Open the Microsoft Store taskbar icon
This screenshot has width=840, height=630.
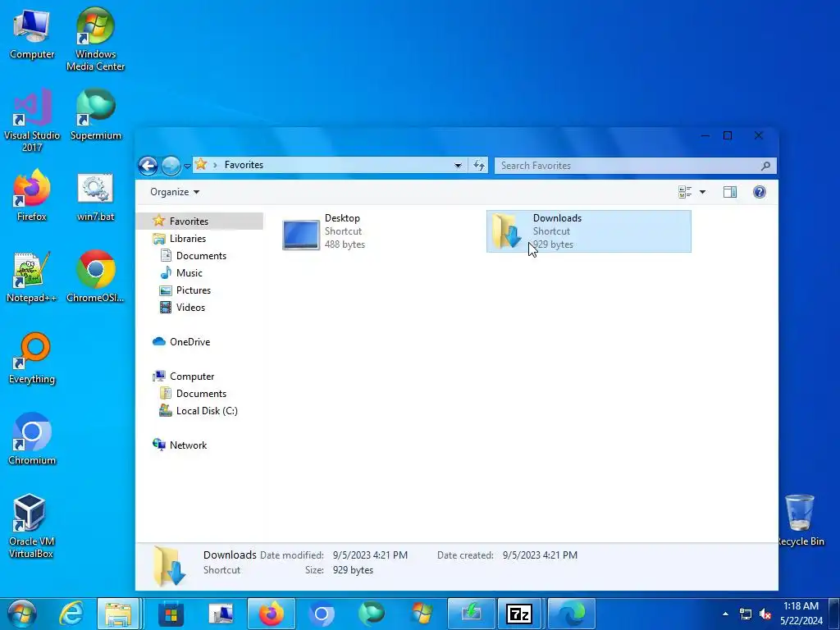pyautogui.click(x=171, y=614)
